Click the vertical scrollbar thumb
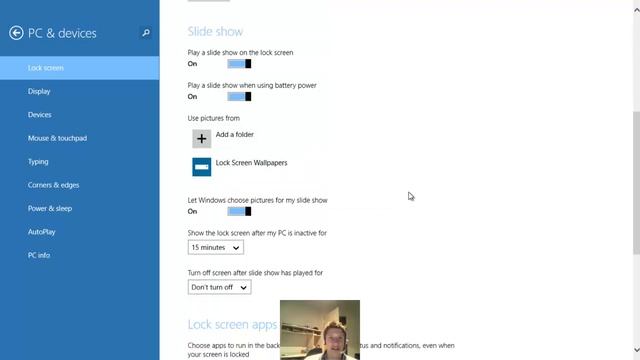Image resolution: width=640 pixels, height=360 pixels. pos(636,183)
